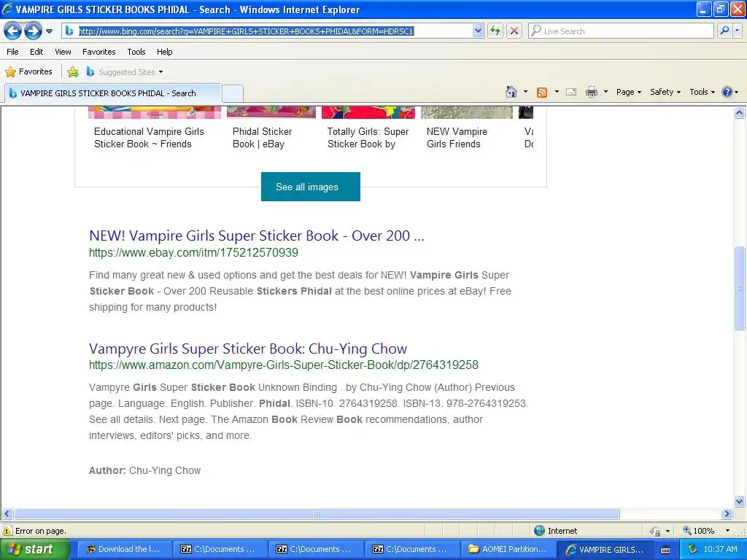Click See all images button
The width and height of the screenshot is (747, 560).
tap(310, 187)
